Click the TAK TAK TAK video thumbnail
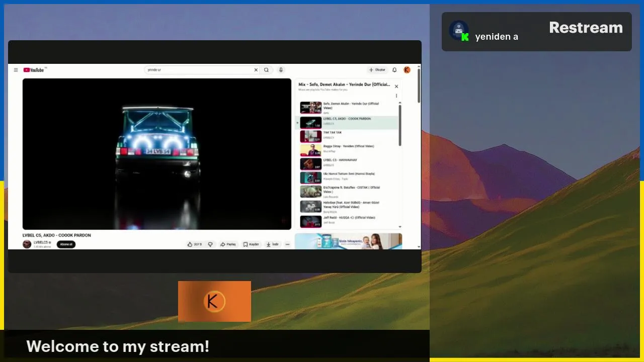 tap(311, 136)
